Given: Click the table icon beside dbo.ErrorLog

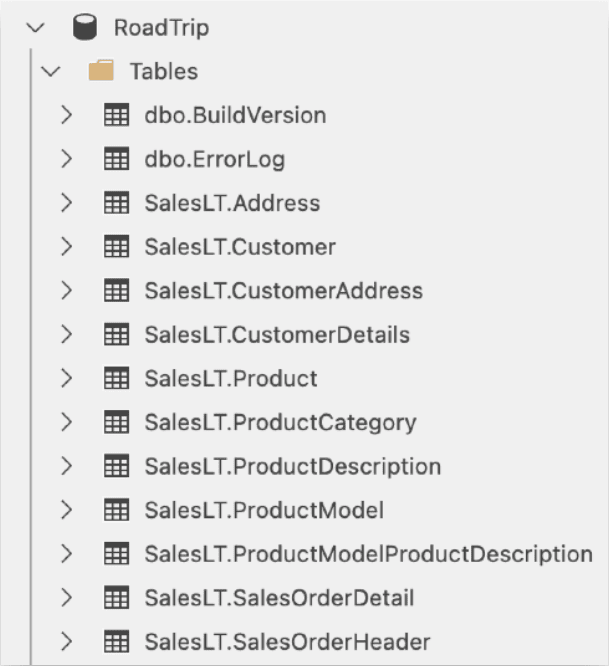Looking at the screenshot, I should pos(116,159).
